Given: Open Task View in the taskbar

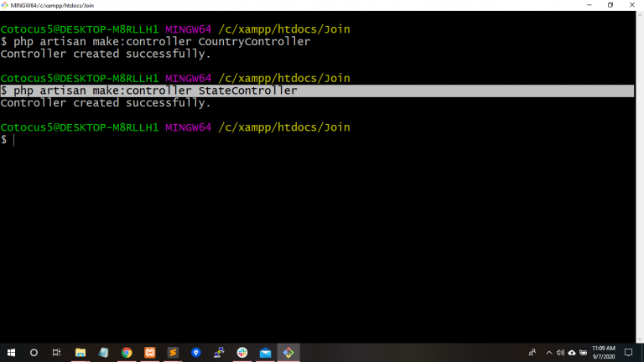Looking at the screenshot, I should point(57,352).
